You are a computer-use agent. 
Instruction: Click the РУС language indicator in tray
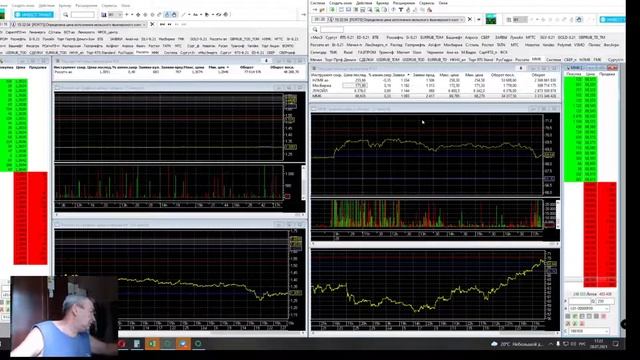(582, 344)
